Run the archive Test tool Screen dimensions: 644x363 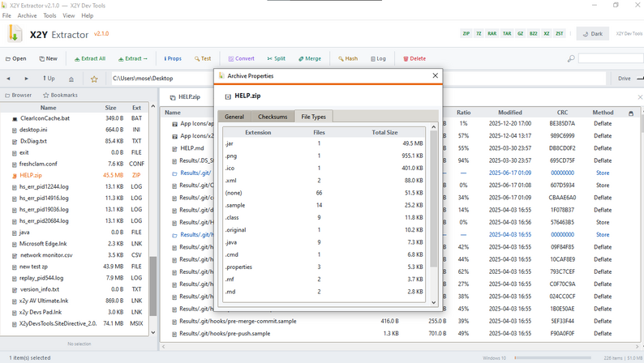(x=203, y=58)
